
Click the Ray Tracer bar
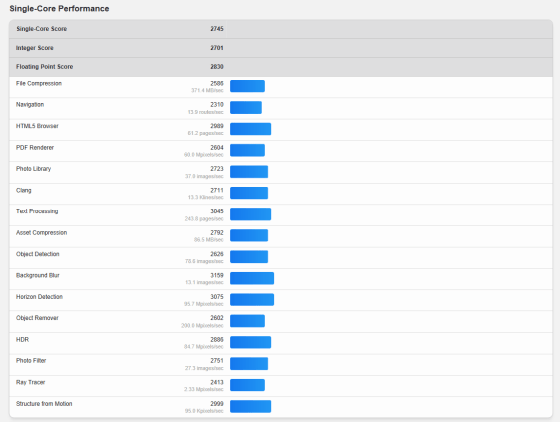247,385
